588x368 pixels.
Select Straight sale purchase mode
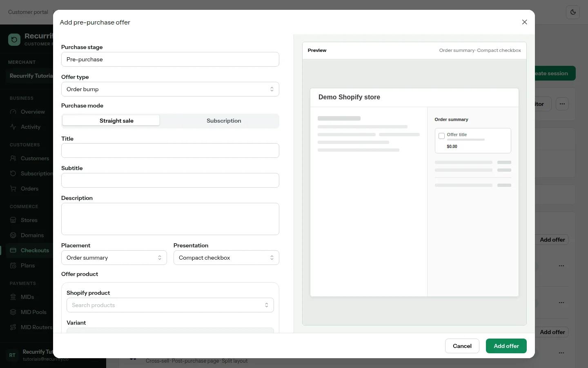click(111, 121)
